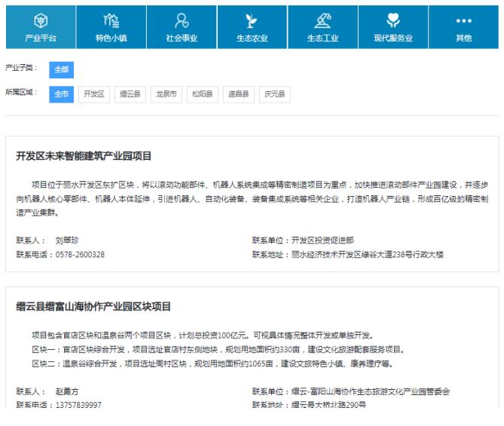Click the 产业平台 cube icon

coord(40,20)
